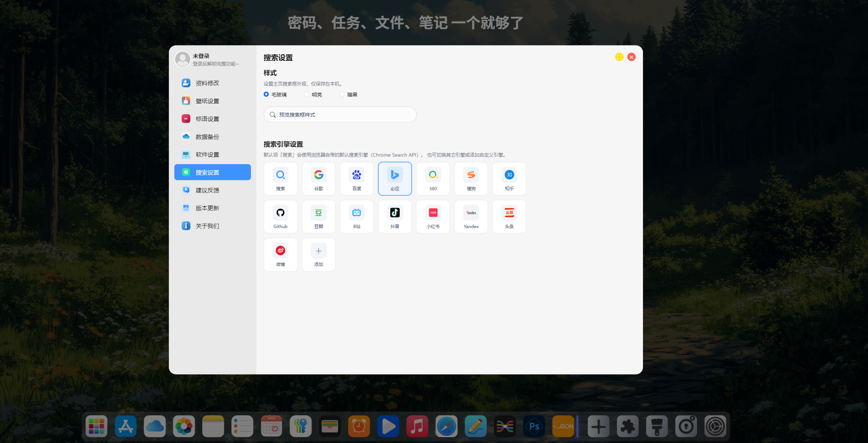Pick the Yandex search engine
This screenshot has height=443, width=868.
point(471,216)
